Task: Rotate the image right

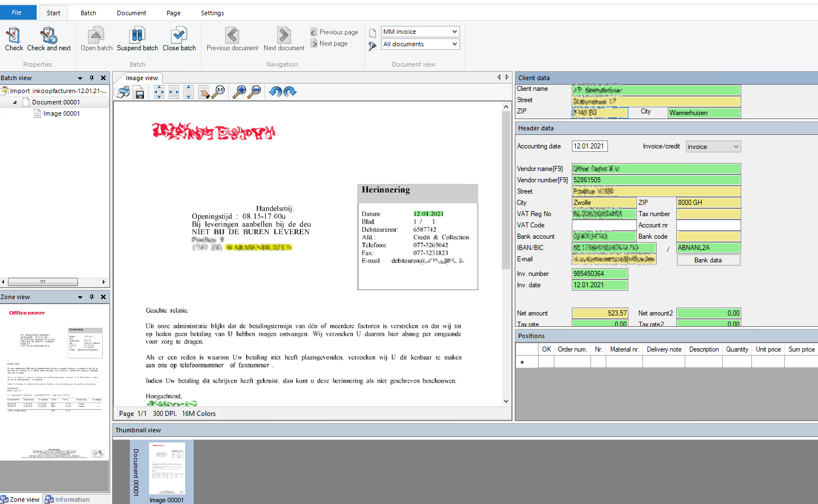Action: click(290, 92)
